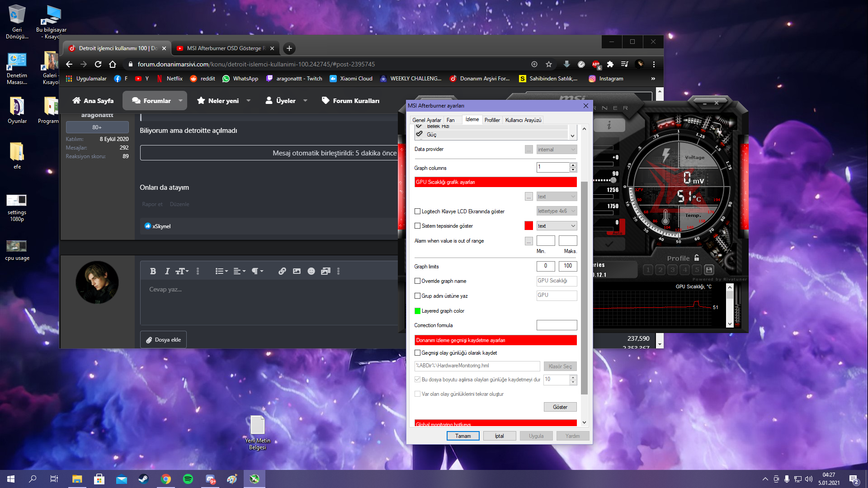Click the Tamam button
The width and height of the screenshot is (868, 488).
coord(463,436)
